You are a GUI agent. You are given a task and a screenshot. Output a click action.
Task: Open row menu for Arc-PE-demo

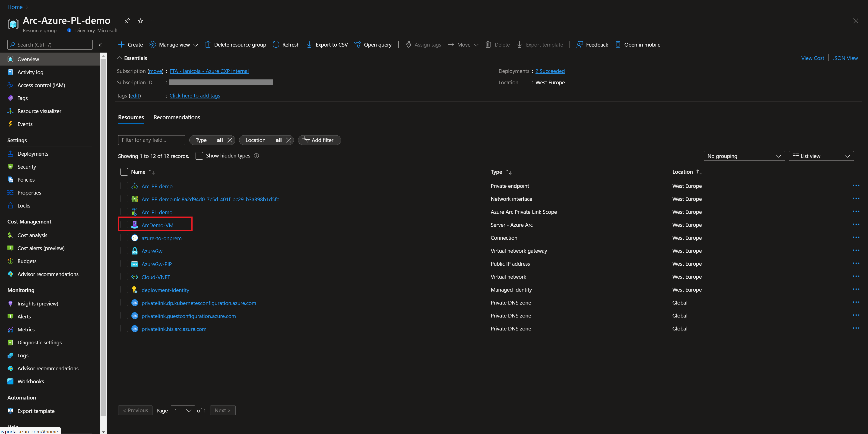[x=856, y=186]
